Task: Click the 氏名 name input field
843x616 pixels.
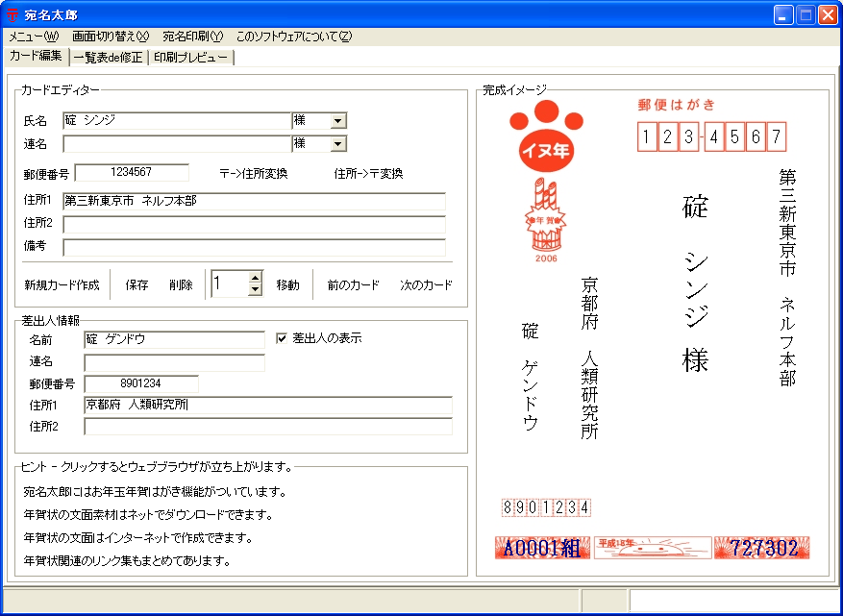Action: click(x=176, y=120)
